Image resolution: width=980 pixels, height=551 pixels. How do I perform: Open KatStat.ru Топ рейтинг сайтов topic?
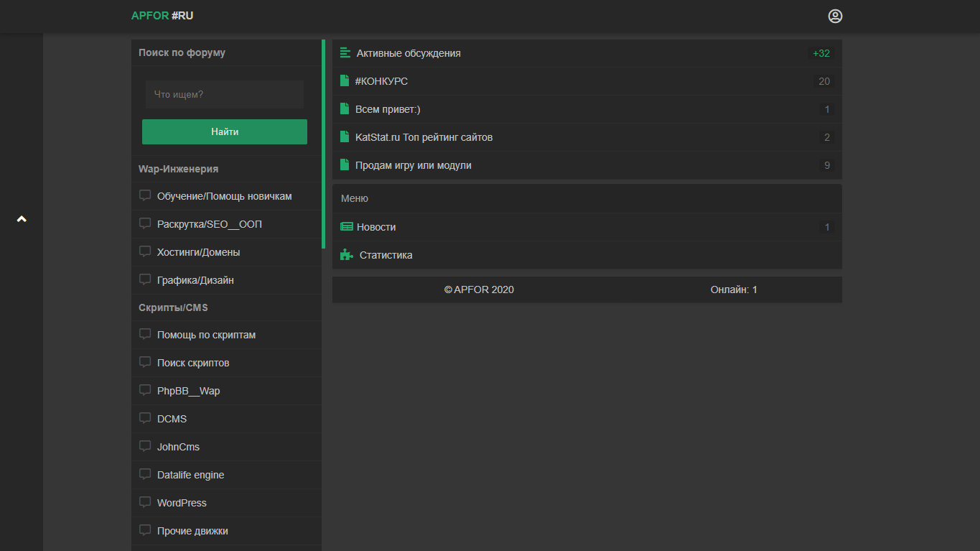(x=587, y=137)
